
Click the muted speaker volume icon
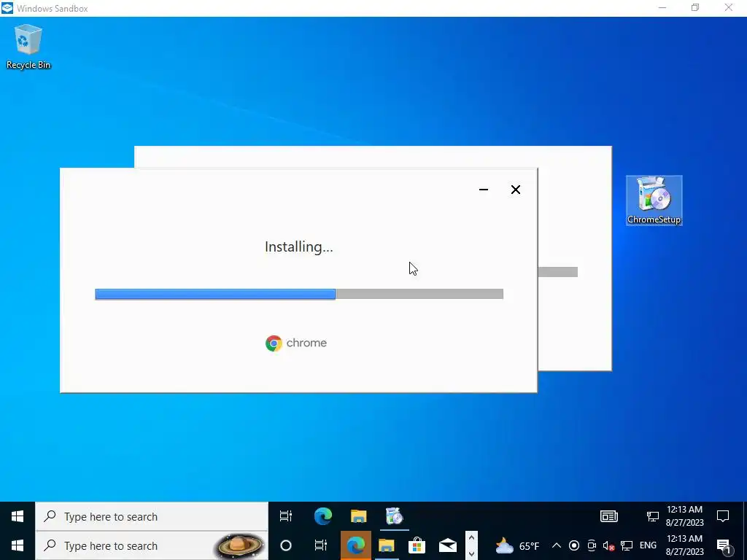[x=608, y=545]
